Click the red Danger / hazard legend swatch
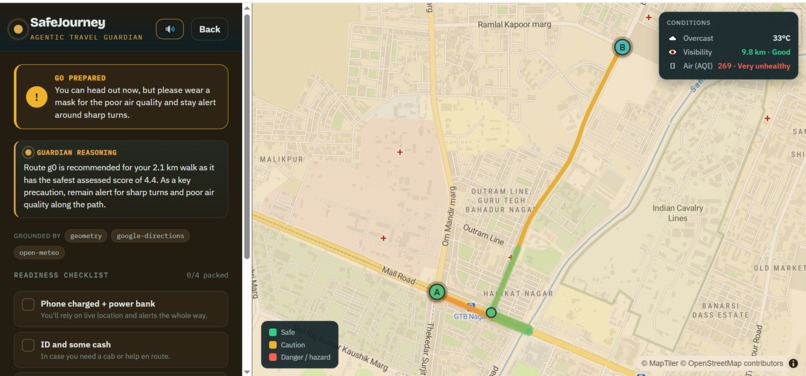The image size is (806, 376). pos(272,357)
